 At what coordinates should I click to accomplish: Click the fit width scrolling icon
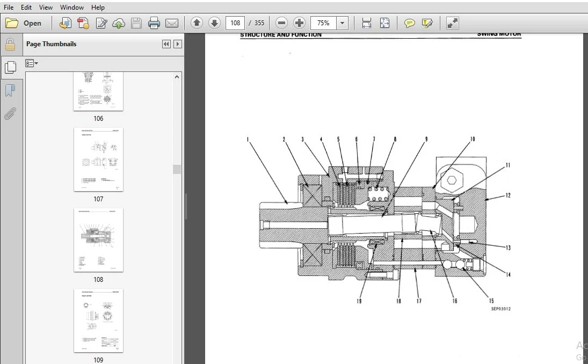(367, 23)
